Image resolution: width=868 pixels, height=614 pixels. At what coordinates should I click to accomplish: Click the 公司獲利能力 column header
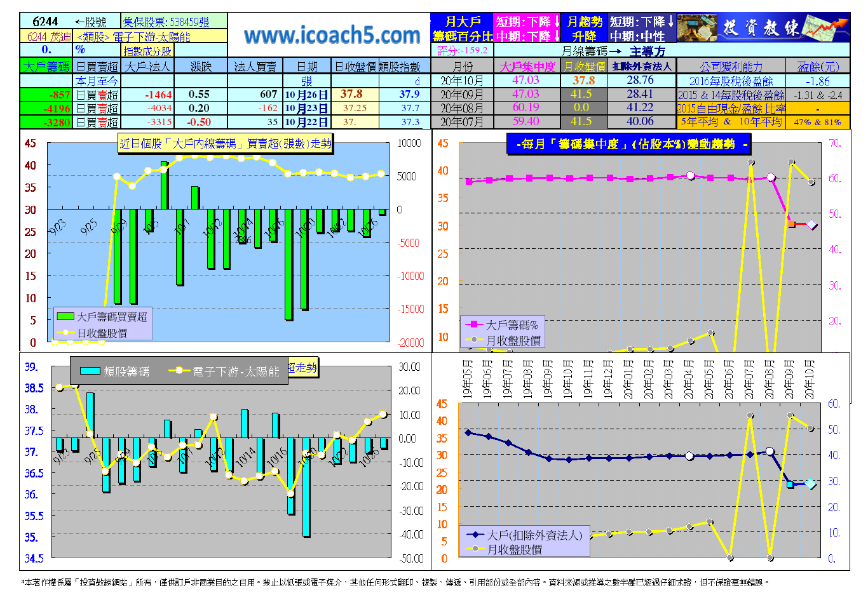click(731, 66)
